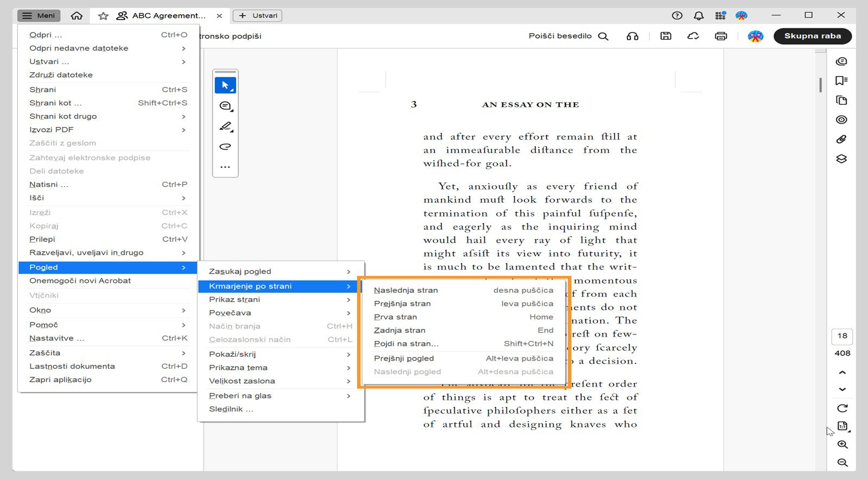Expand the Pomoč submenu
Image resolution: width=868 pixels, height=480 pixels.
108,325
